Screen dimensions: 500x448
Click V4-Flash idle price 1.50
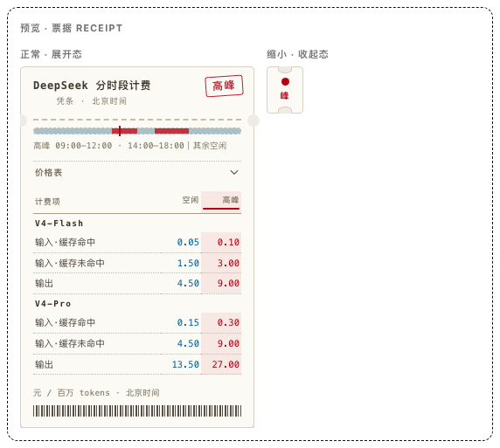188,263
